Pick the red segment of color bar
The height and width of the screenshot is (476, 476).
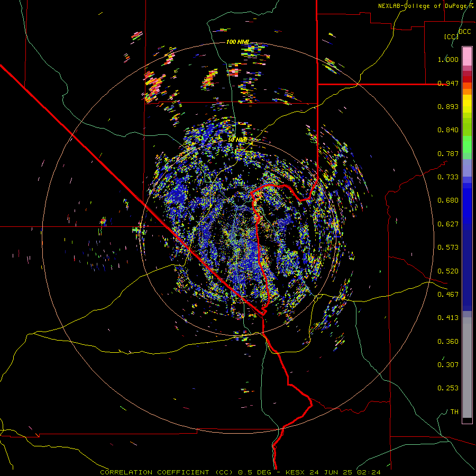pyautogui.click(x=467, y=79)
